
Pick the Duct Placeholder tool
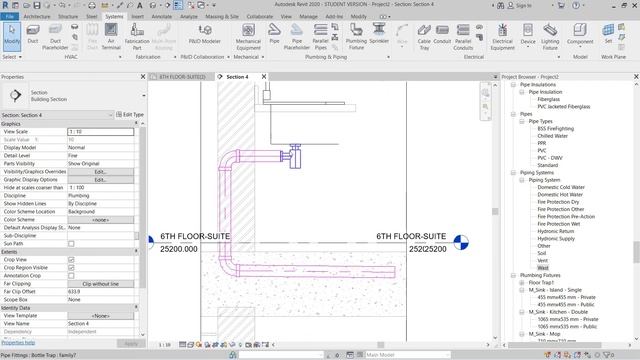(x=55, y=37)
